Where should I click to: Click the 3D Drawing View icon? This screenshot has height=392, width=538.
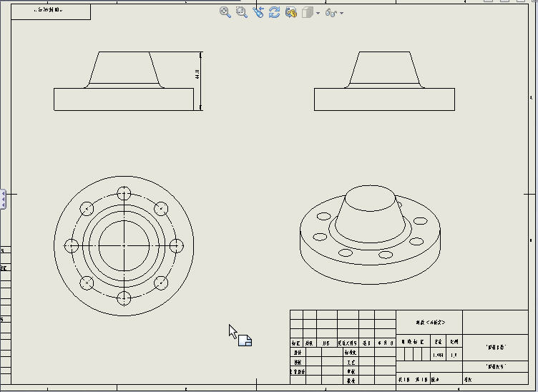290,12
